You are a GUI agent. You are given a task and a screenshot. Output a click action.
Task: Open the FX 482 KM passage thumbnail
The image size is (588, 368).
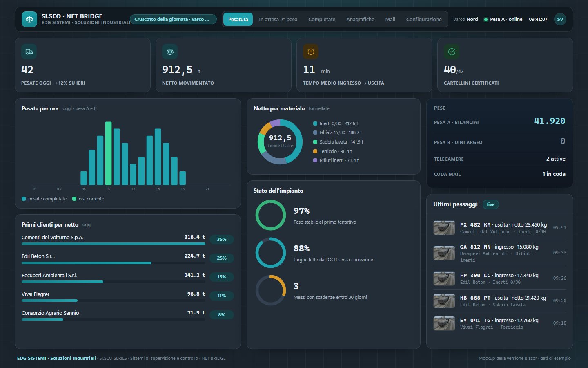pos(444,228)
